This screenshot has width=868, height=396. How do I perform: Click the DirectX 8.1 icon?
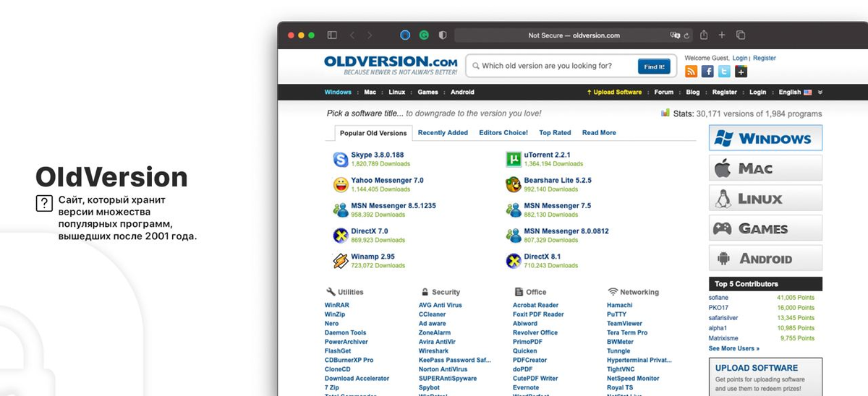click(513, 261)
